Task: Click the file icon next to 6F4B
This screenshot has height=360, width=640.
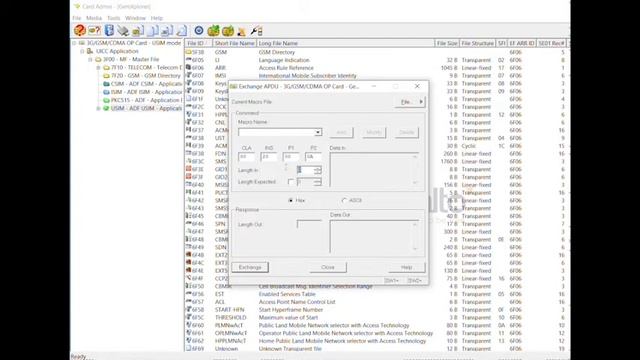Action: [189, 255]
